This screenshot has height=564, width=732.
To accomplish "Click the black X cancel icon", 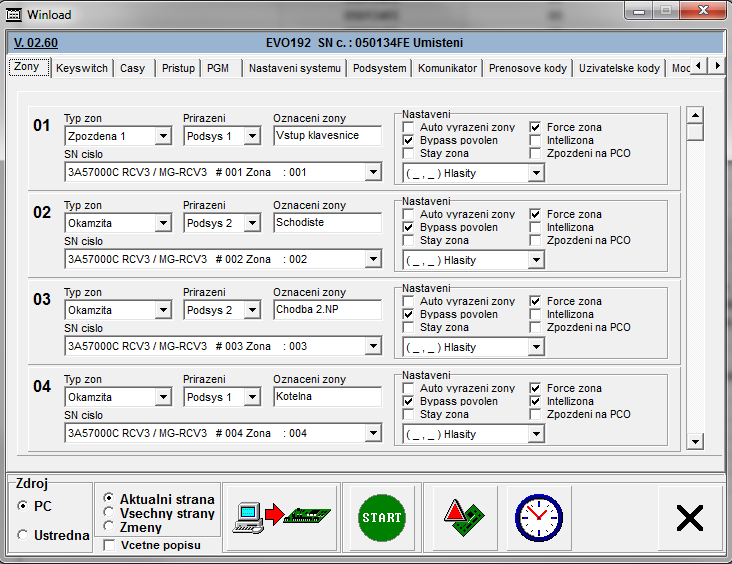I will point(689,517).
